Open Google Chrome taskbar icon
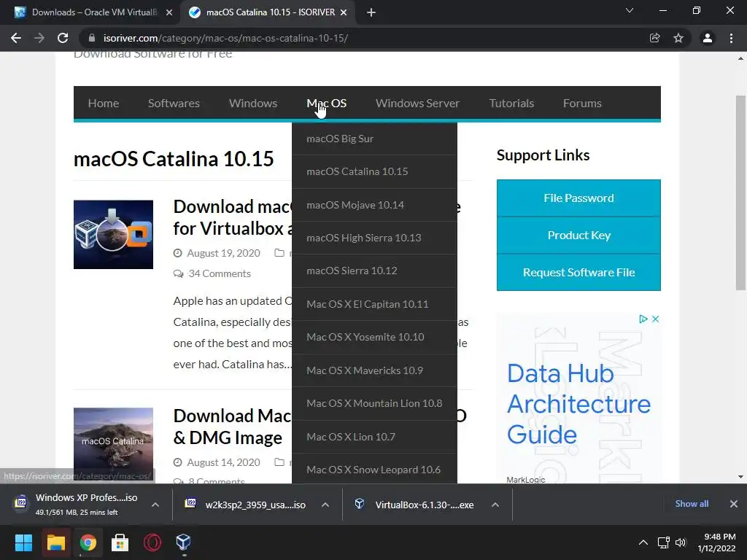 88,542
